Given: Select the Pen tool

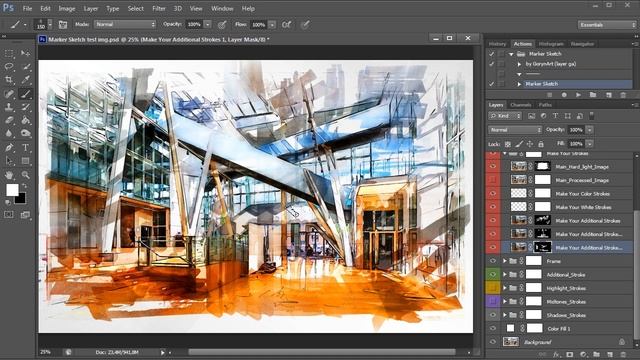Looking at the screenshot, I should [9, 148].
